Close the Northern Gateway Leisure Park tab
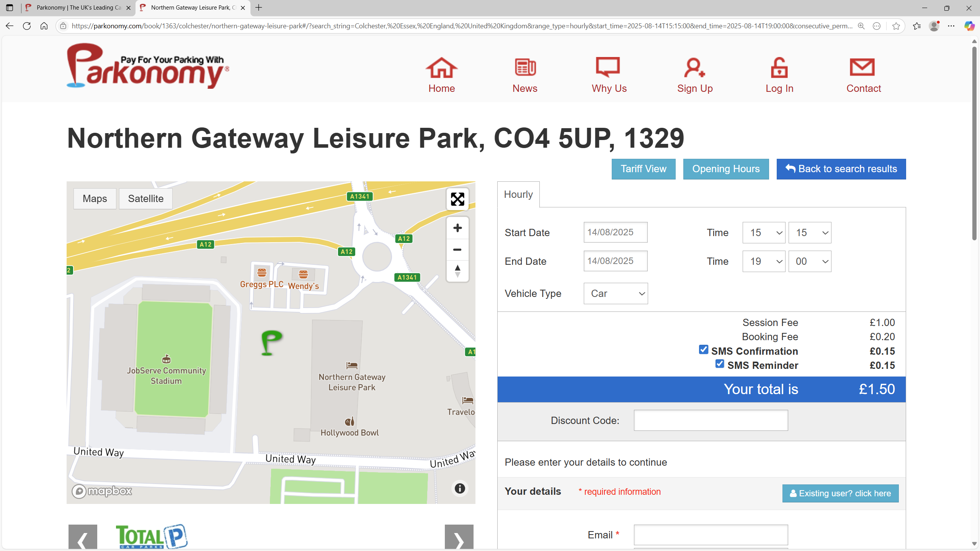The height and width of the screenshot is (551, 980). (243, 8)
